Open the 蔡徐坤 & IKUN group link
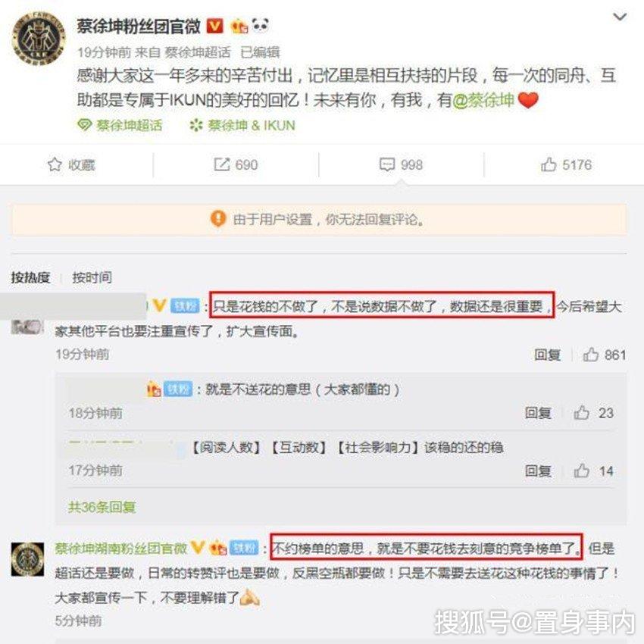This screenshot has width=644, height=644. coord(242,125)
